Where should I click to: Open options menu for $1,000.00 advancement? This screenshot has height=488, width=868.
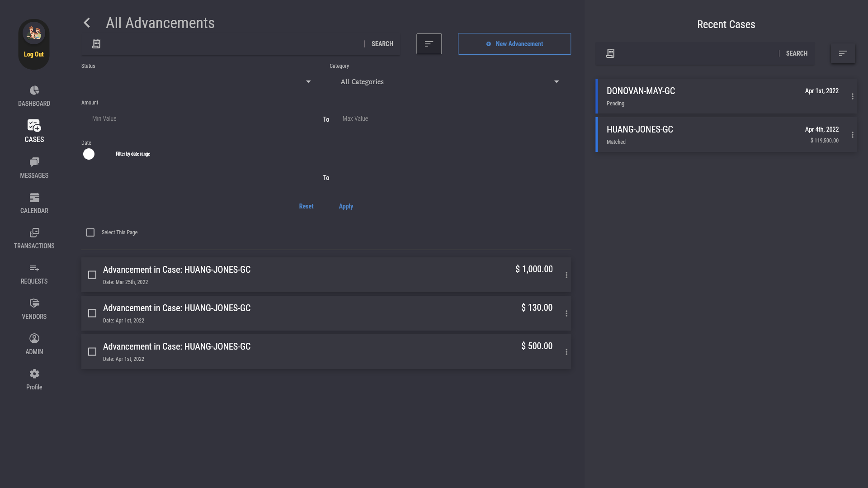[x=566, y=275]
